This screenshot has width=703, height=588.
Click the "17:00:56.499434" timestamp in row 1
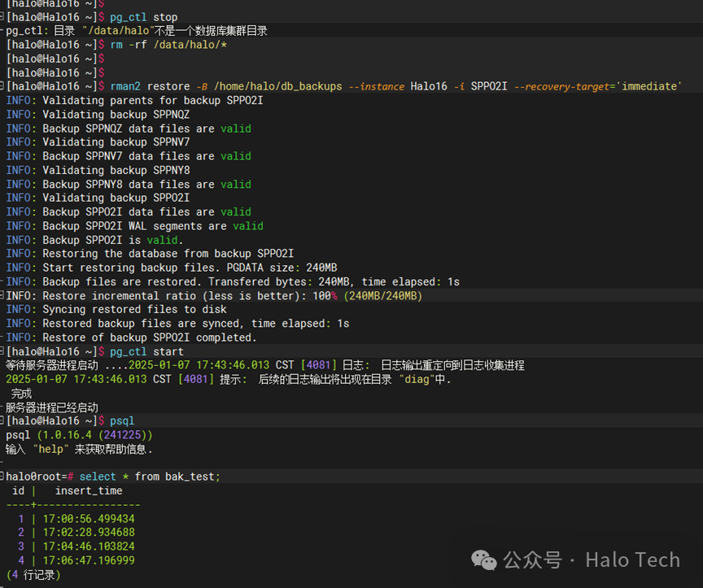[x=89, y=519]
